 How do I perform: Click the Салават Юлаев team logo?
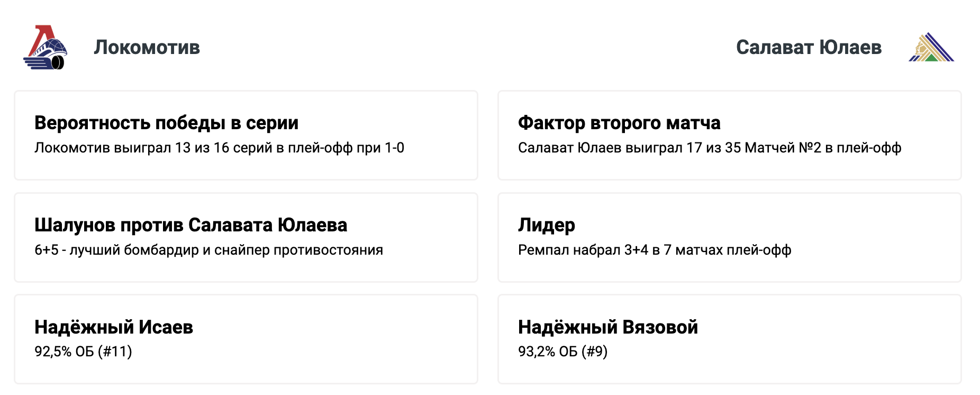(931, 48)
